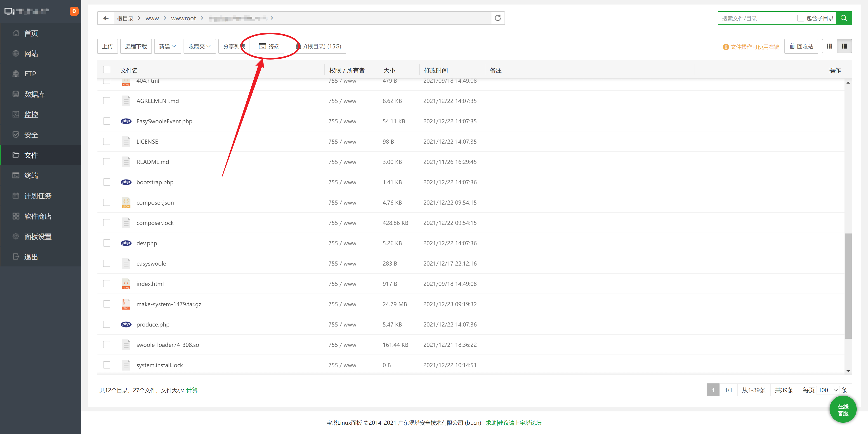Click the HTML icon of index.html
Viewport: 868px width, 434px height.
[126, 284]
